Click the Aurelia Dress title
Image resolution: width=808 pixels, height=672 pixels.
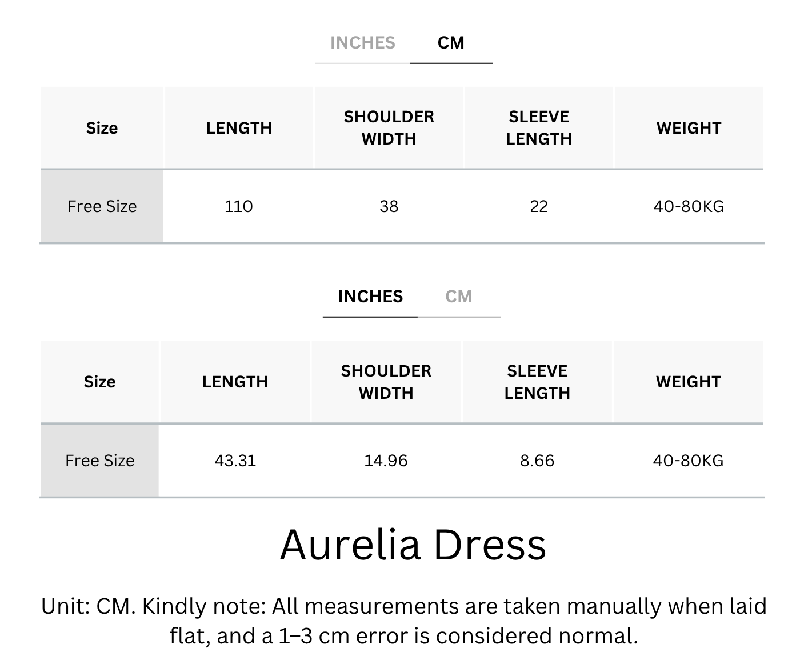[x=413, y=545]
